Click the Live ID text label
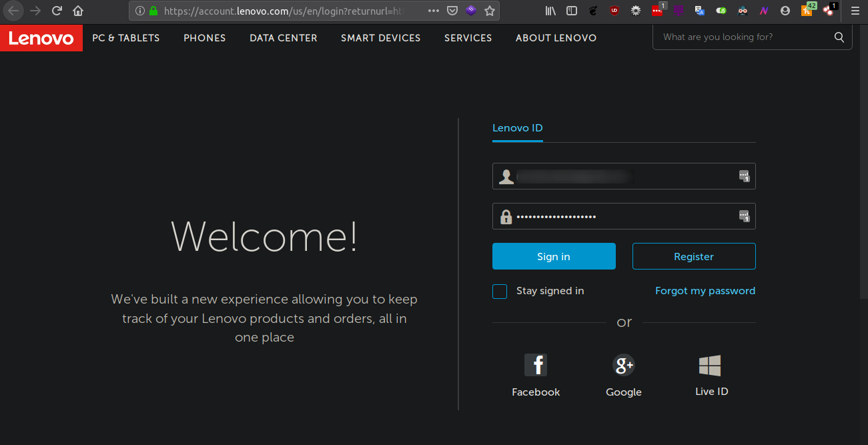The image size is (868, 445). 712,392
